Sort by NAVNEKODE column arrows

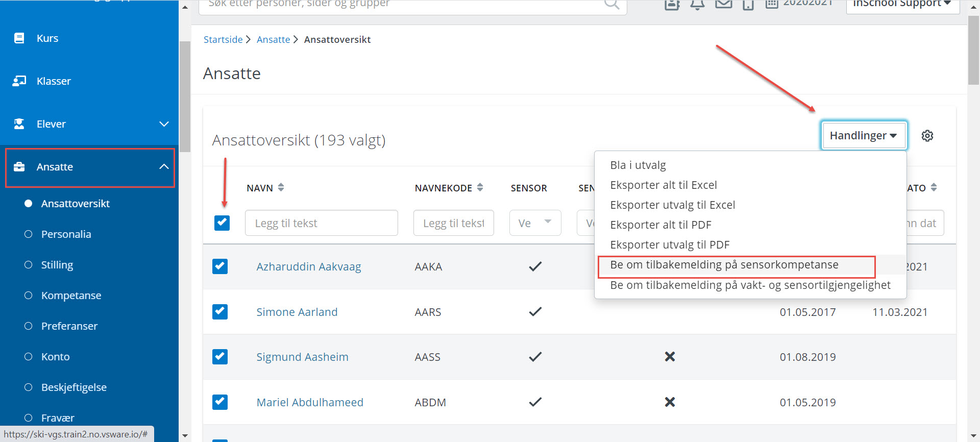point(480,187)
